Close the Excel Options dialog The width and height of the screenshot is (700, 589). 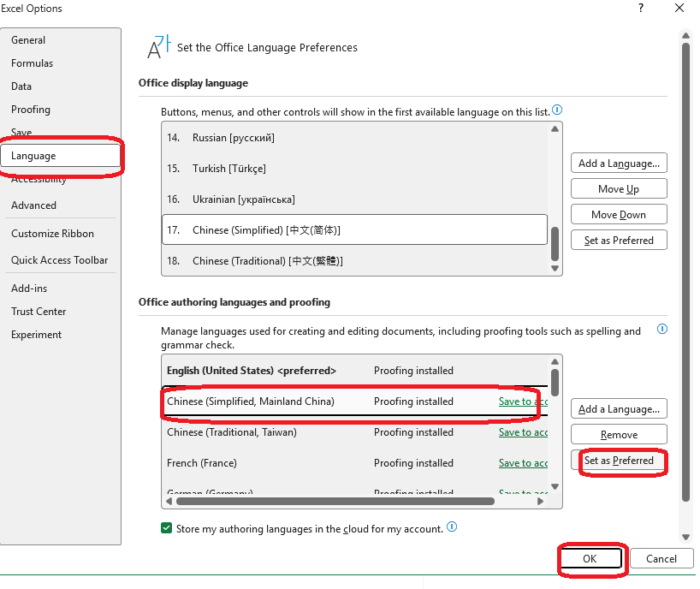point(679,8)
